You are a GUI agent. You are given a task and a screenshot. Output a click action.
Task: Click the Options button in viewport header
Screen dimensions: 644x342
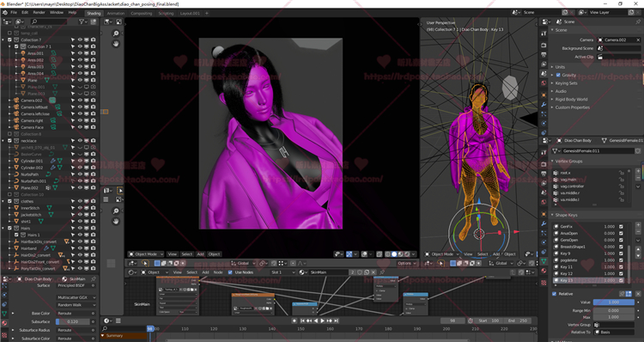pyautogui.click(x=406, y=263)
